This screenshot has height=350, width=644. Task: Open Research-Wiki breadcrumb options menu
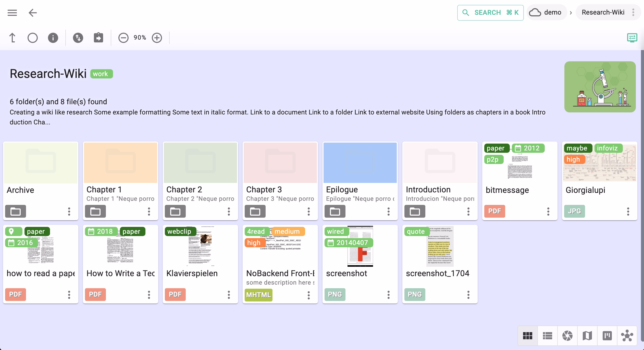pyautogui.click(x=633, y=12)
